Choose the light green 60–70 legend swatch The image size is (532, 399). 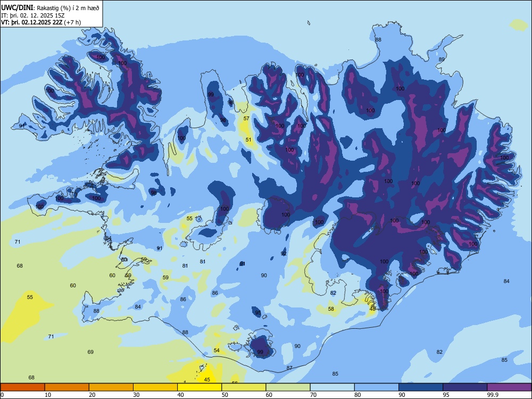288,387
